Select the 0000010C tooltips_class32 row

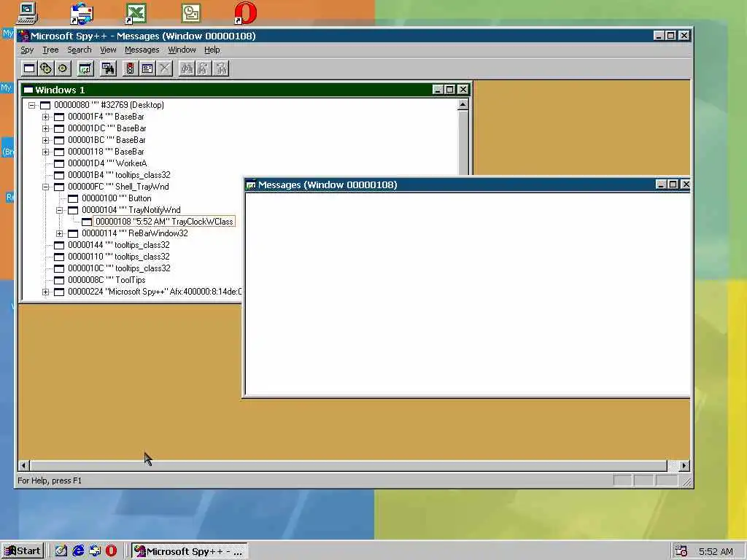[x=119, y=268]
